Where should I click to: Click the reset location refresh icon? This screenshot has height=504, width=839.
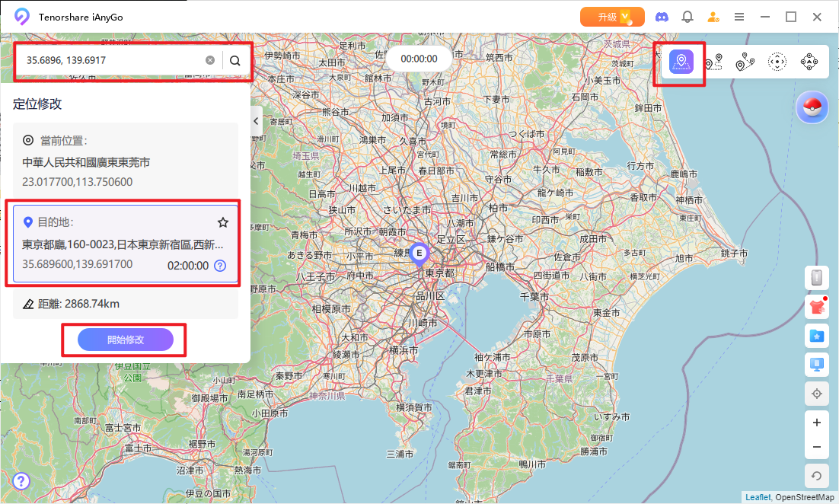(x=816, y=476)
